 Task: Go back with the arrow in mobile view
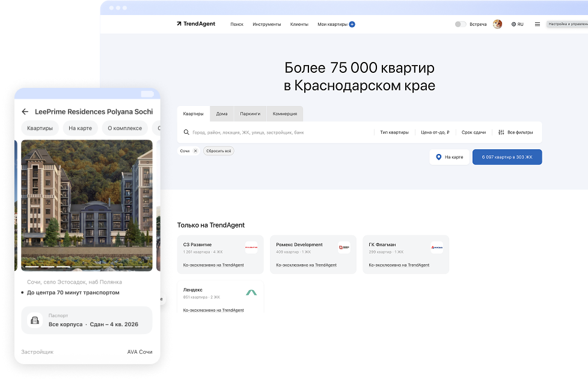(x=25, y=111)
